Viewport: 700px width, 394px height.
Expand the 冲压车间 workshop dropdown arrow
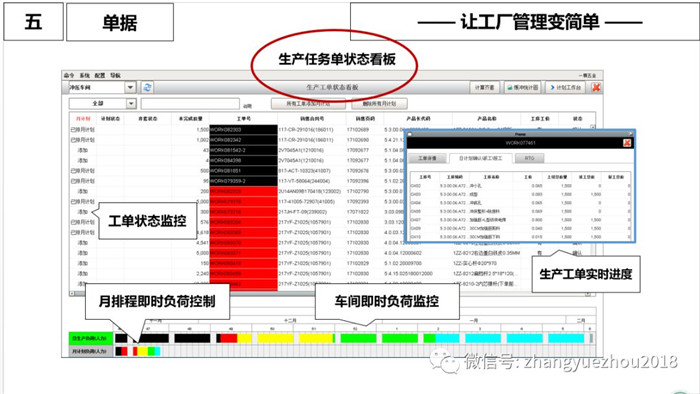click(130, 87)
